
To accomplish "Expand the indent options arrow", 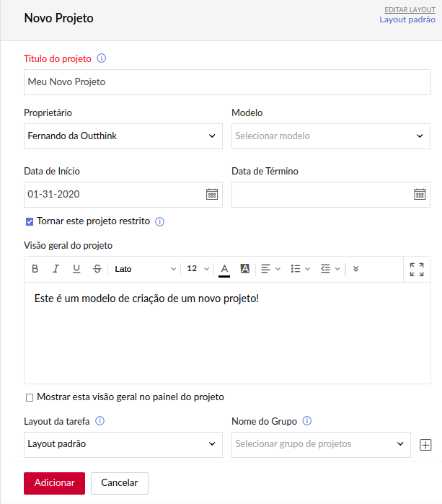I will 337,269.
